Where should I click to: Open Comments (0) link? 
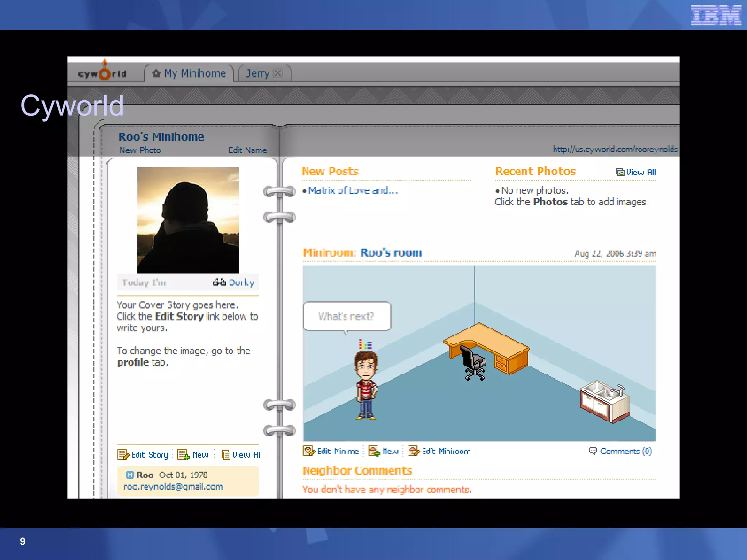[626, 451]
